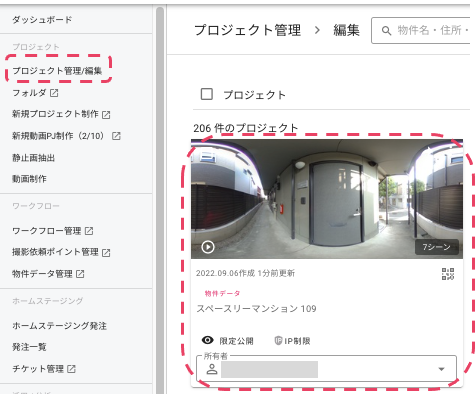Click external-link icon beside 撮影依頼ポイント管理

pyautogui.click(x=106, y=253)
